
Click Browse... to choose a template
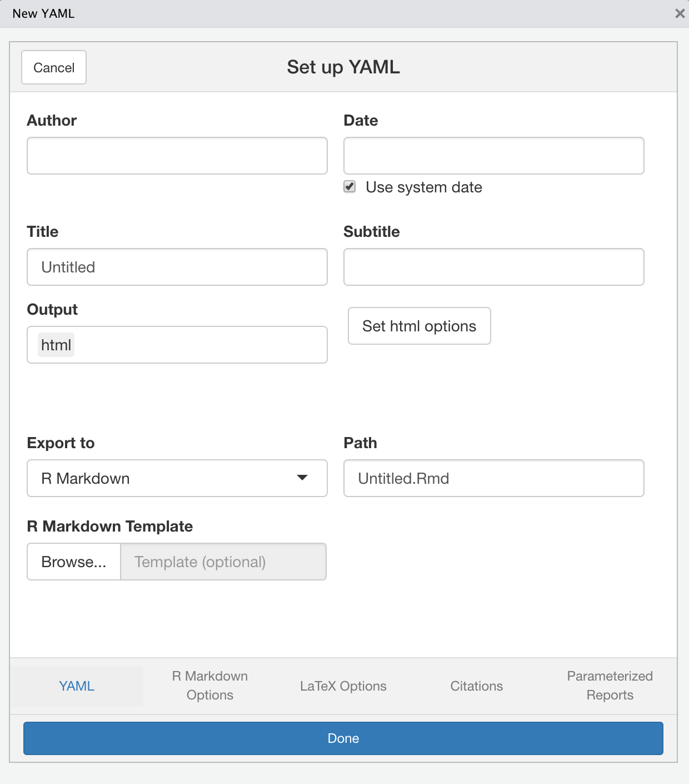tap(74, 562)
